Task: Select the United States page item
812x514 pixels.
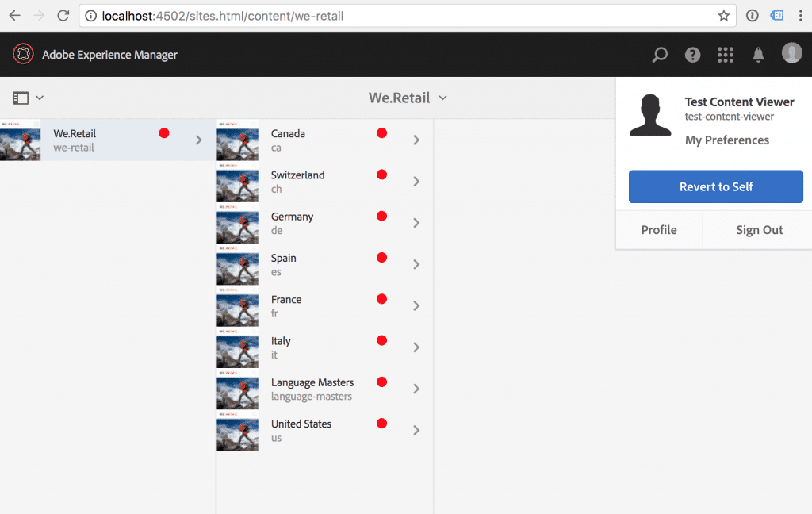Action: pos(324,430)
